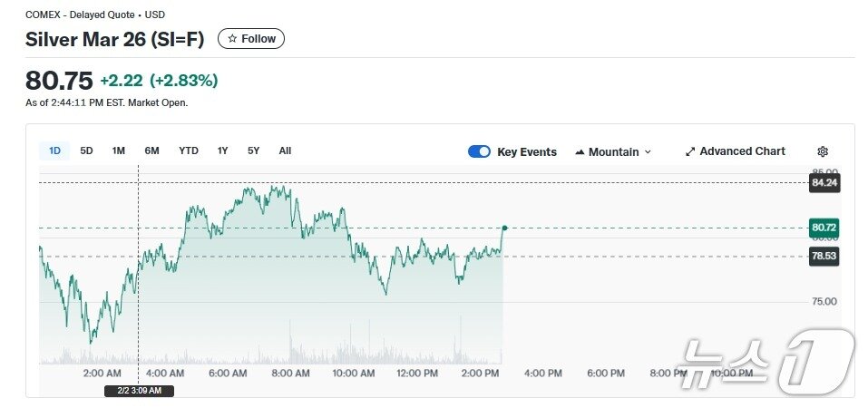This screenshot has height=408, width=868.
Task: Click the star icon in Follow button
Action: point(232,39)
